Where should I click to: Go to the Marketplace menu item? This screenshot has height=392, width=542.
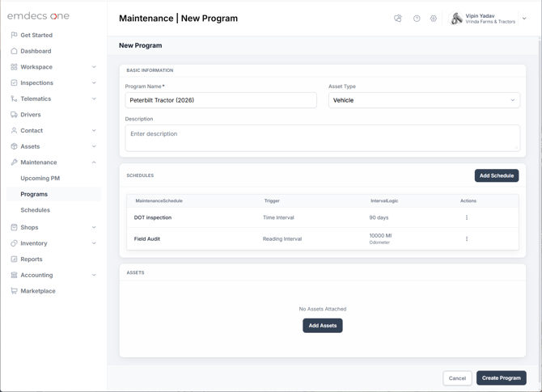coord(38,291)
